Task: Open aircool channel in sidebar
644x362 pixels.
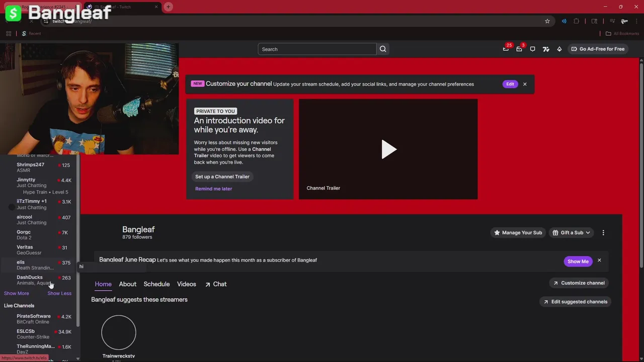Action: [x=39, y=220]
